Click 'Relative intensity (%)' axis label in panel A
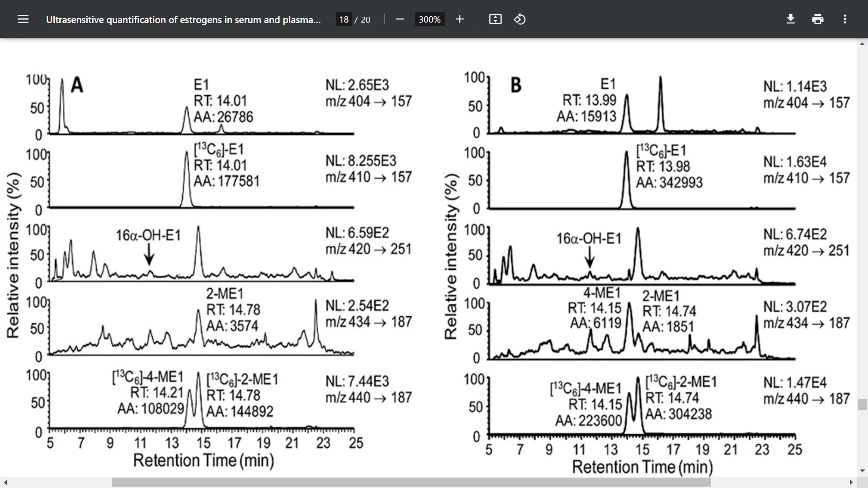This screenshot has height=488, width=868. pos(13,255)
